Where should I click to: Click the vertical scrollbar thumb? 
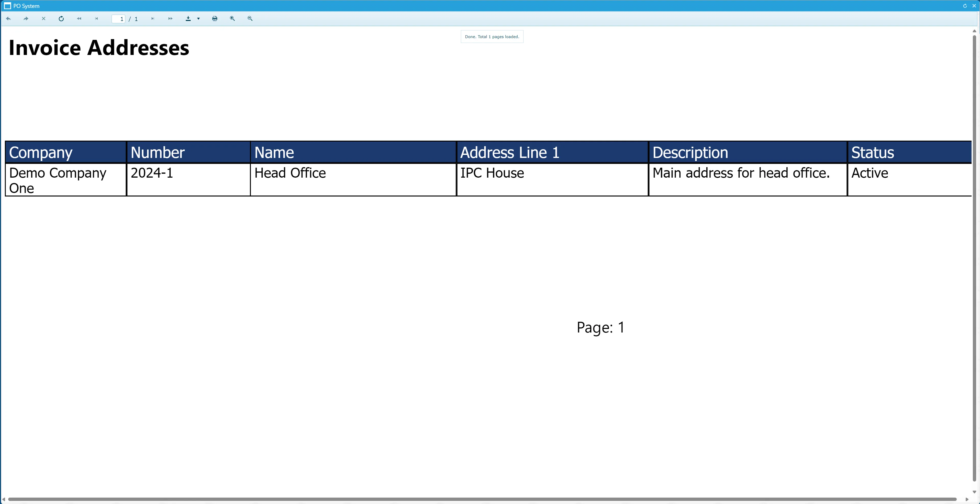point(974,258)
